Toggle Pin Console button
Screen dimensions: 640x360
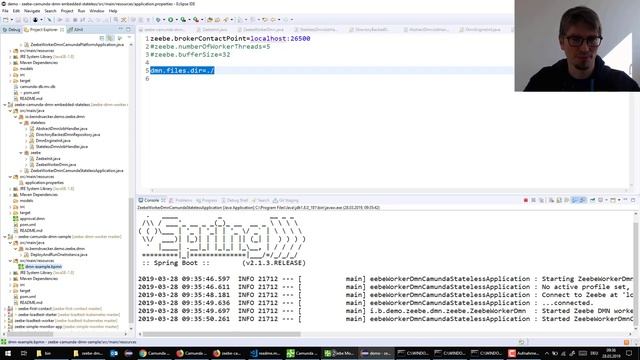[592, 200]
